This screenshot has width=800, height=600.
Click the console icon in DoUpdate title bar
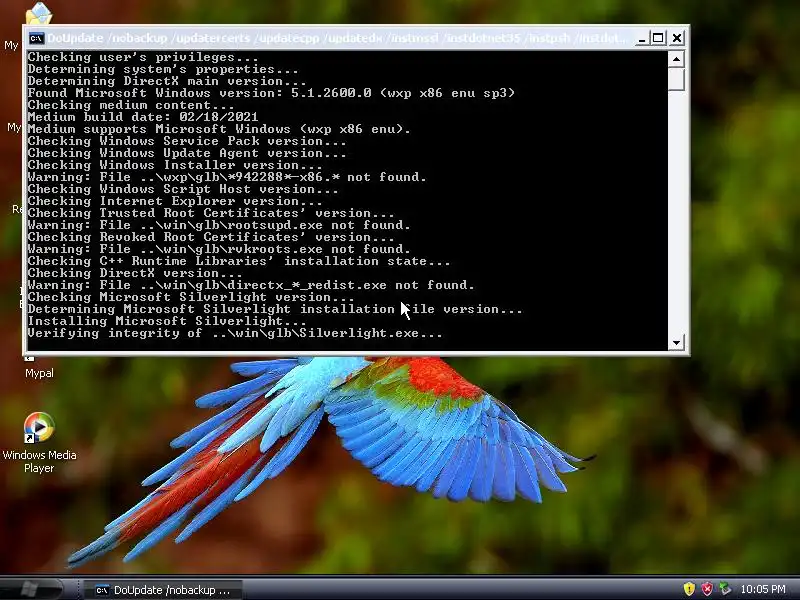click(36, 38)
